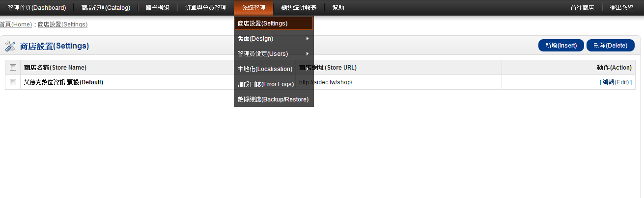Toggle the select-all checkbox in table header
Image resolution: width=644 pixels, height=198 pixels.
13,68
